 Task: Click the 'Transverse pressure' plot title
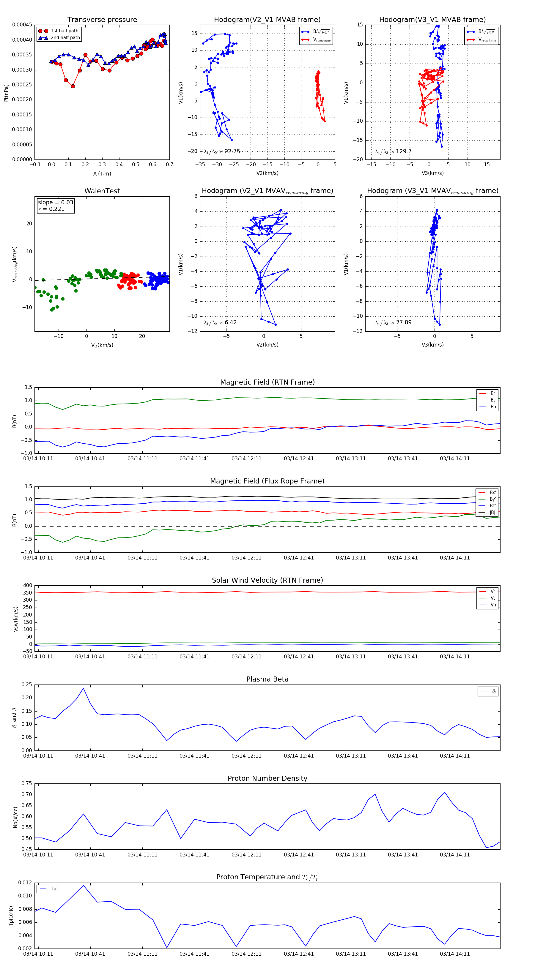click(x=102, y=20)
